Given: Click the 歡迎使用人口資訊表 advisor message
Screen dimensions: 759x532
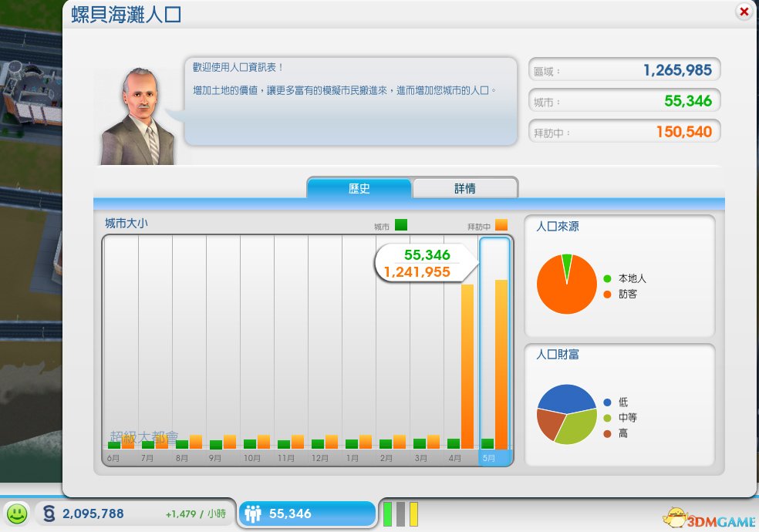Looking at the screenshot, I should tap(238, 67).
